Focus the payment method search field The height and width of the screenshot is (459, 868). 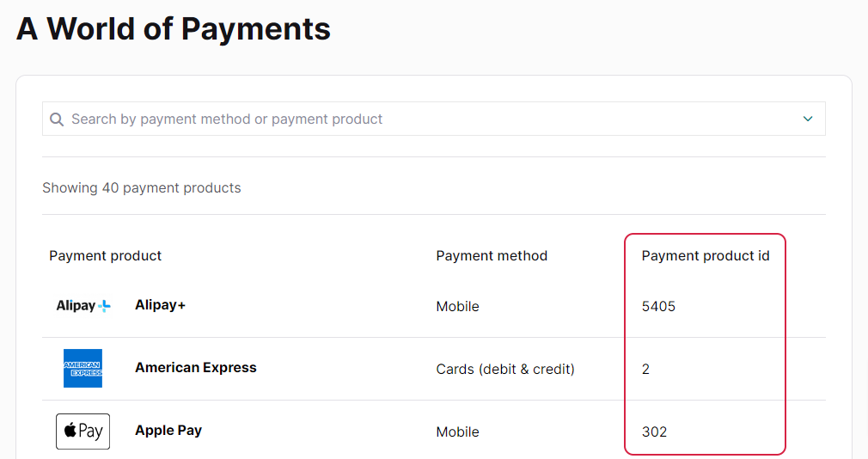click(433, 119)
